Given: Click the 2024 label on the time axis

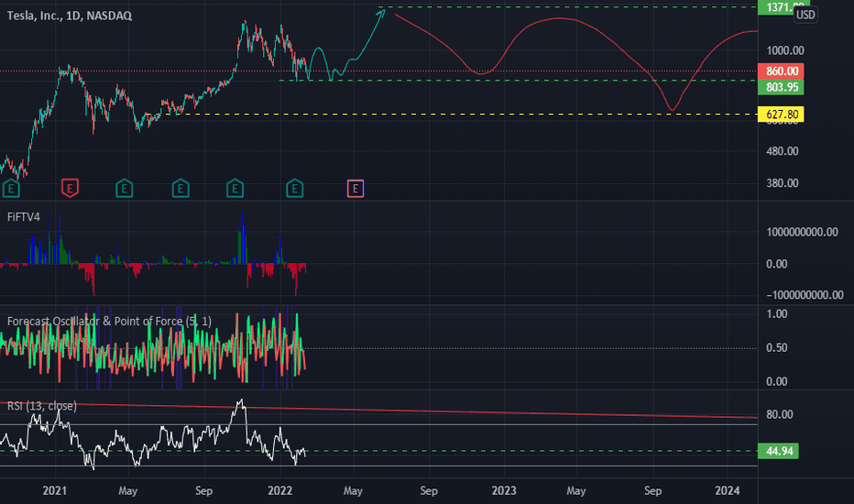Looking at the screenshot, I should coord(728,491).
